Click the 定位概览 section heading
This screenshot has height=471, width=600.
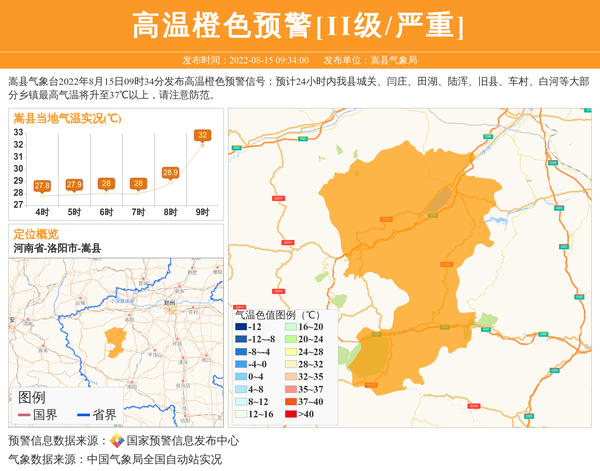(x=37, y=234)
